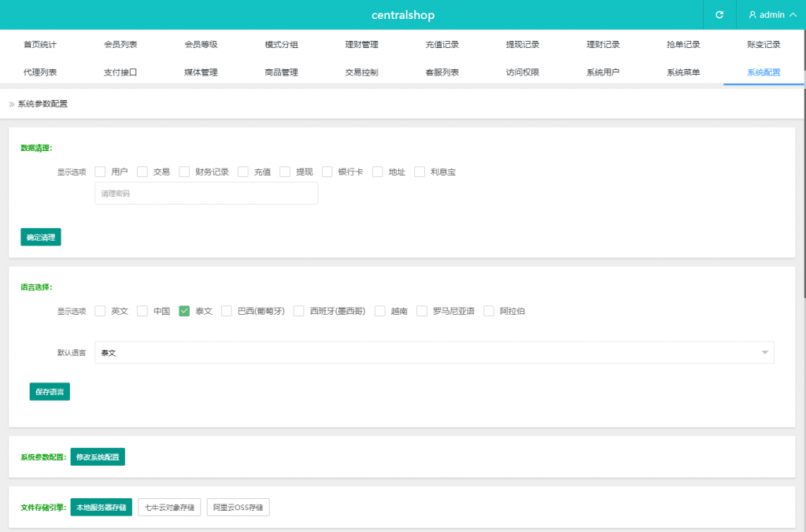Select the 阿拉伯 language checkbox
Viewport: 806px width, 532px height.
489,311
